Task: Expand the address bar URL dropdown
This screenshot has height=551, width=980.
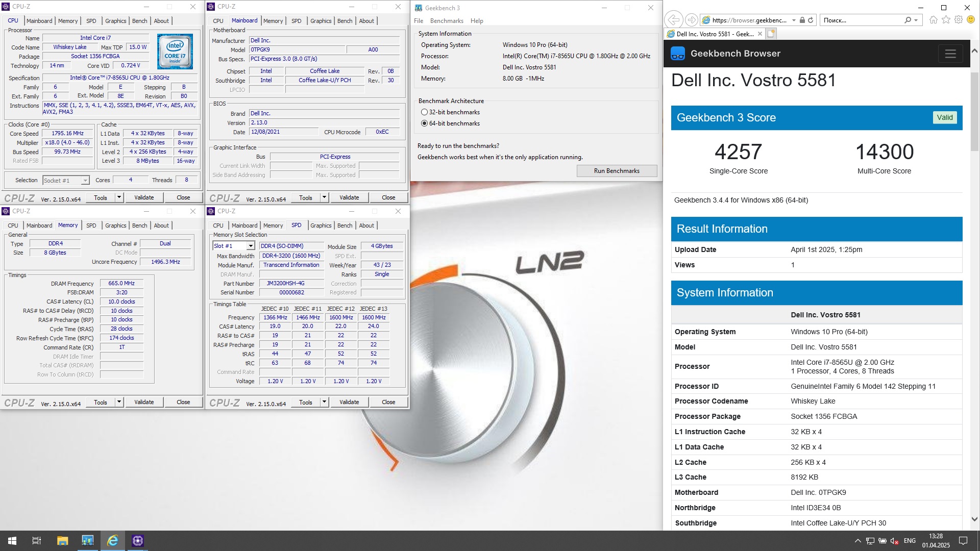Action: click(x=794, y=20)
